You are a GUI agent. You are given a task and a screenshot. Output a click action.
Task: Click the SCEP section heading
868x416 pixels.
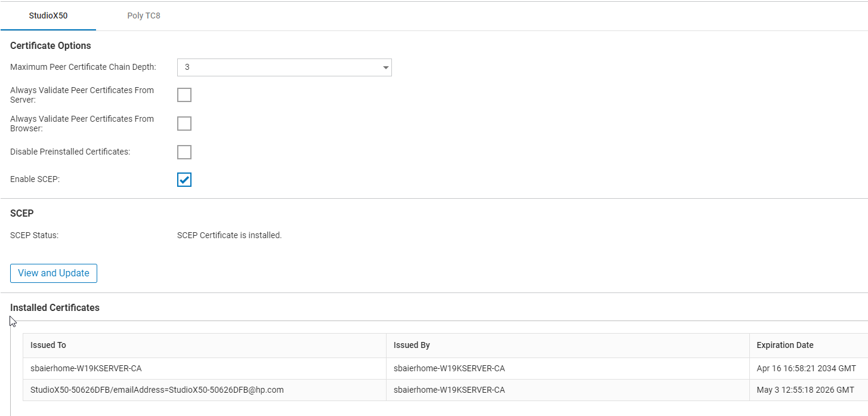tap(21, 213)
